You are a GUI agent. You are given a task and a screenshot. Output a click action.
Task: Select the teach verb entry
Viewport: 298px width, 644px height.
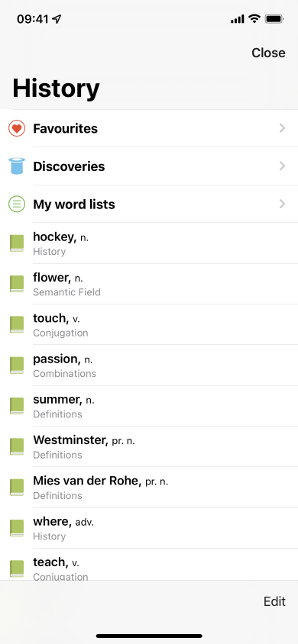(149, 565)
